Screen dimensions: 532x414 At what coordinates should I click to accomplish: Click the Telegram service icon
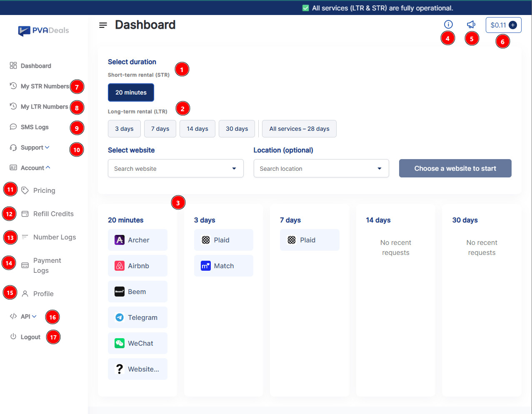tap(120, 317)
